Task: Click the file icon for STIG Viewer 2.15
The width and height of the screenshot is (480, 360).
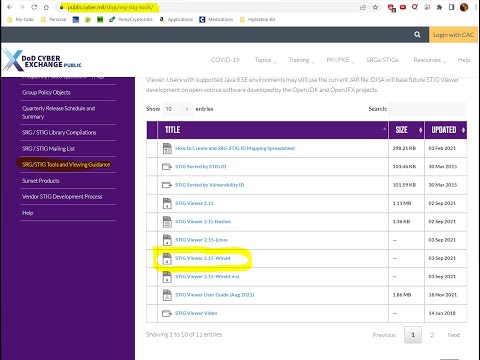Action: coord(167,203)
